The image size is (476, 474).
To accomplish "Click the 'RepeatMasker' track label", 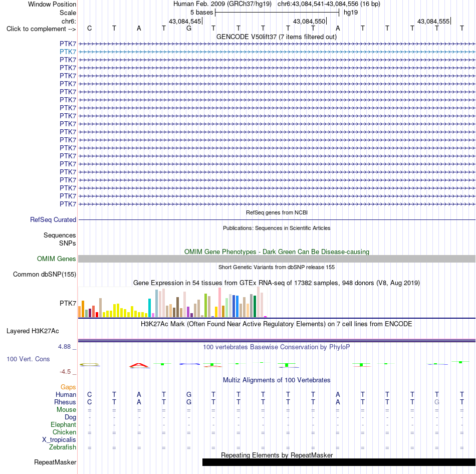I will [55, 462].
